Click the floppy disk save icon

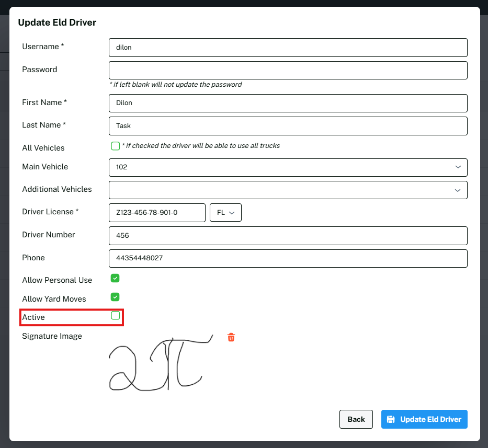click(390, 419)
